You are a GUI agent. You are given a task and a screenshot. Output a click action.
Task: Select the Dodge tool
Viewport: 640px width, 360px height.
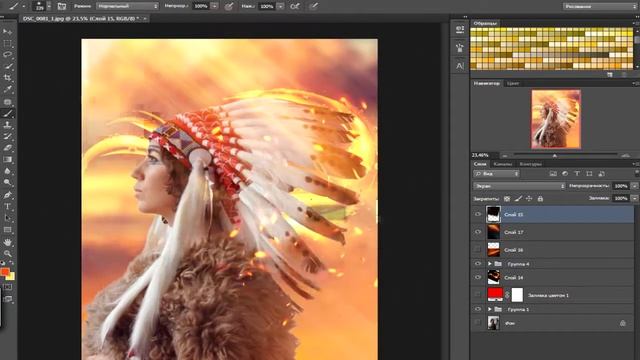[x=7, y=182]
